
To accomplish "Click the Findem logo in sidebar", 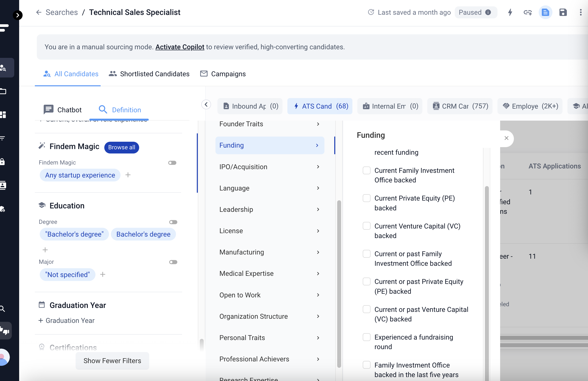I will click(x=4, y=28).
